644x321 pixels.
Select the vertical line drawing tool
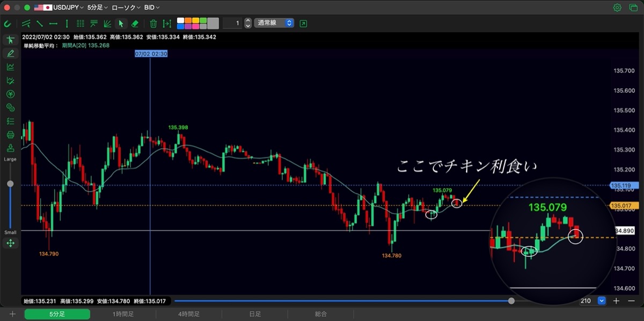[67, 24]
